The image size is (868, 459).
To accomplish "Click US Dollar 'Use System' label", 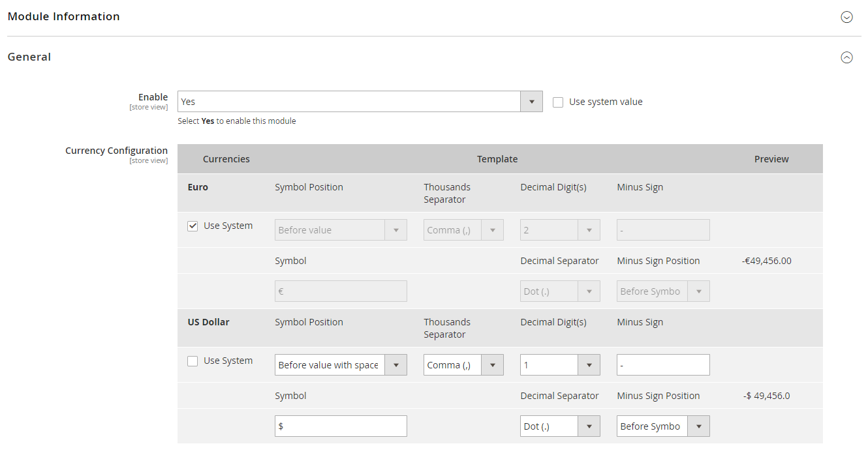I will 228,361.
